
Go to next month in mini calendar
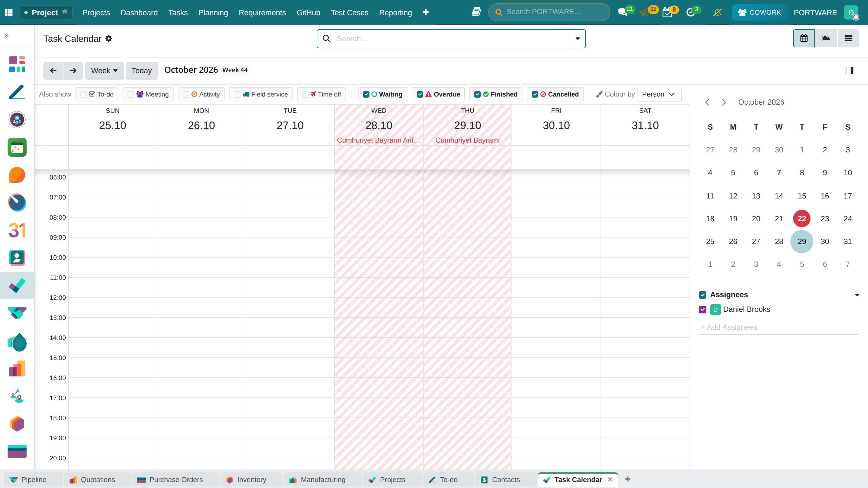pyautogui.click(x=723, y=102)
